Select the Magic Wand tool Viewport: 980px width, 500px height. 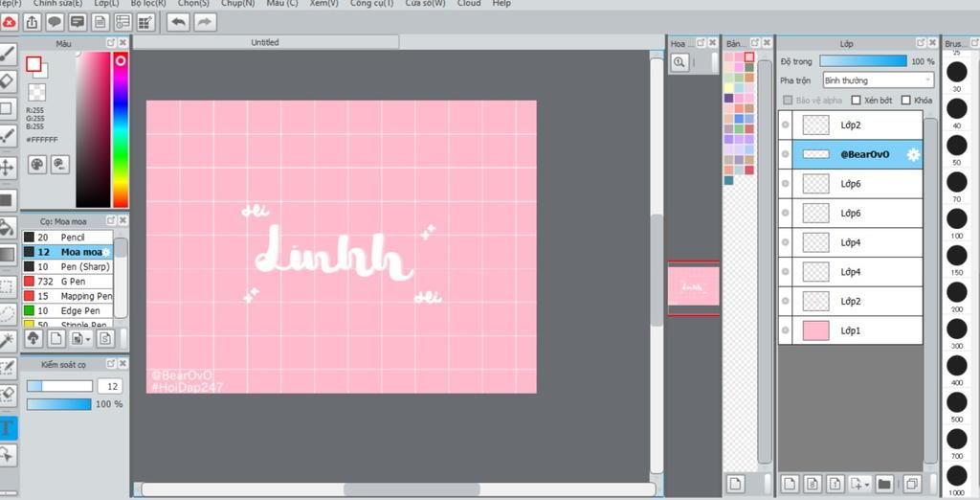point(7,341)
